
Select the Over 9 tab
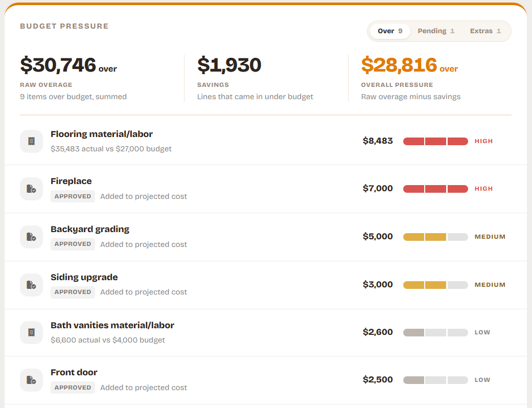coord(390,31)
